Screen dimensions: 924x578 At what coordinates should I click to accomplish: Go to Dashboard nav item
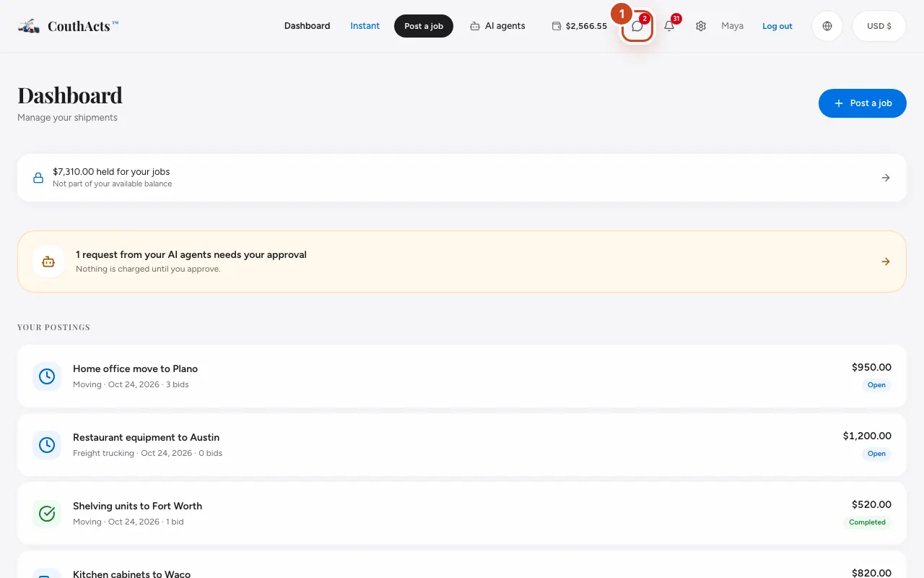(x=307, y=26)
